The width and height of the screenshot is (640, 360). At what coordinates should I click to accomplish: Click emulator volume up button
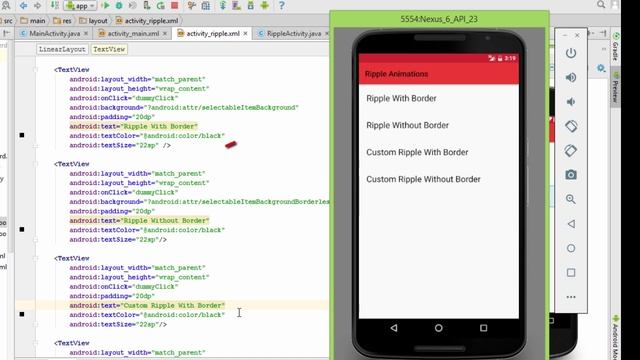pyautogui.click(x=571, y=78)
